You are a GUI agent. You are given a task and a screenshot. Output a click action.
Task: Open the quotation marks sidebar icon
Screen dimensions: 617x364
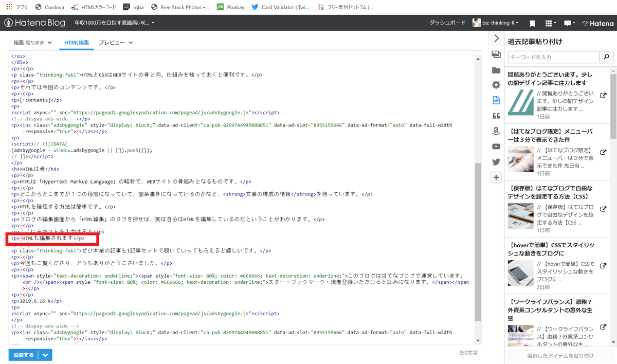point(496,116)
